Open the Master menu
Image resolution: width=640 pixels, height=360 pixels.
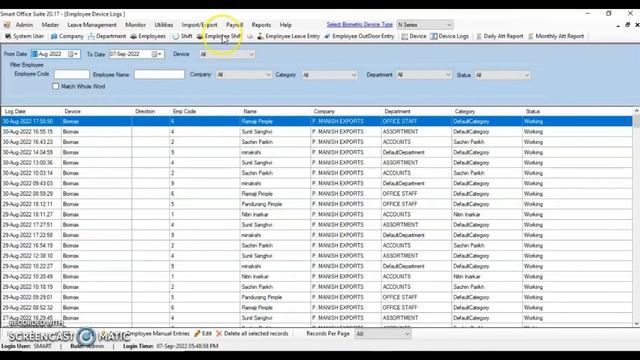pos(50,25)
